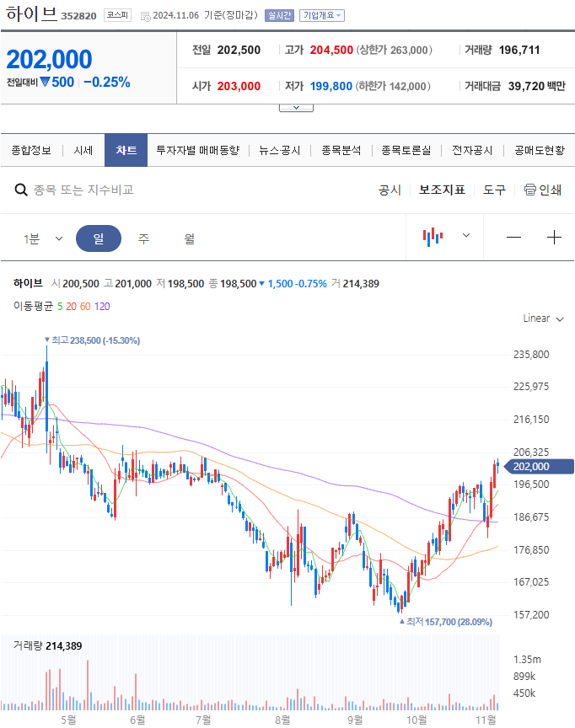
Task: Open the 종목토론실 tab
Action: coord(406,150)
